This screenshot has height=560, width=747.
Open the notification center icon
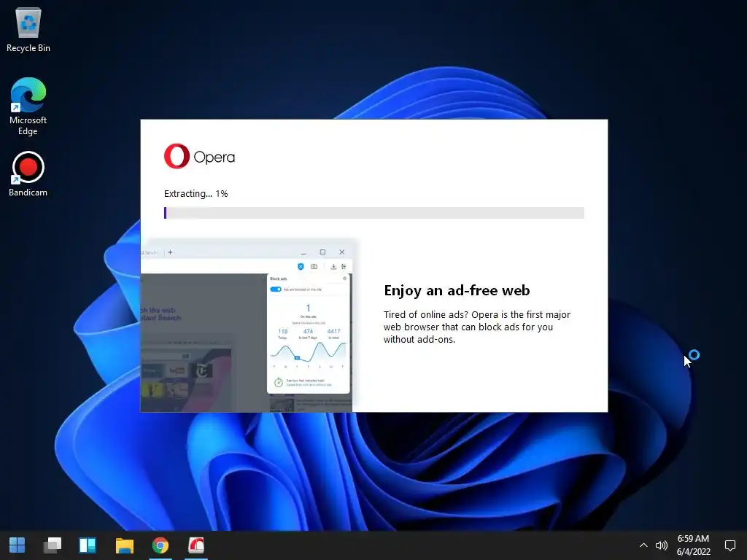[x=729, y=545]
